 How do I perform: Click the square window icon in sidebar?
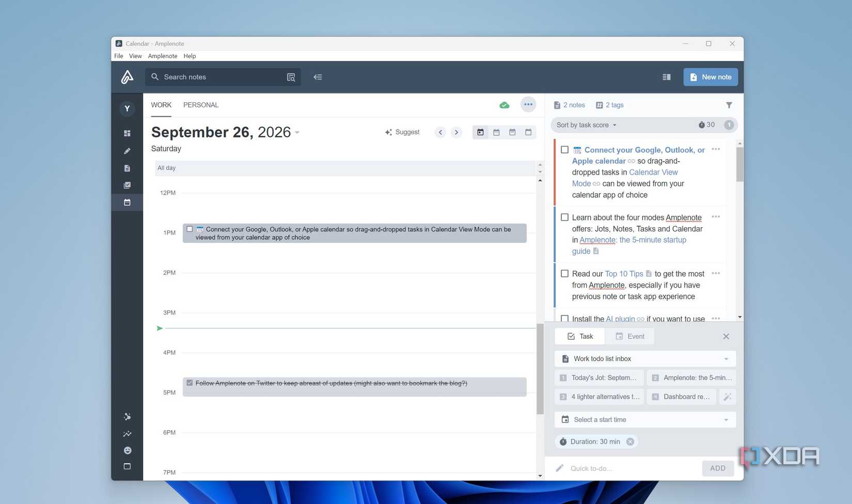(x=127, y=466)
